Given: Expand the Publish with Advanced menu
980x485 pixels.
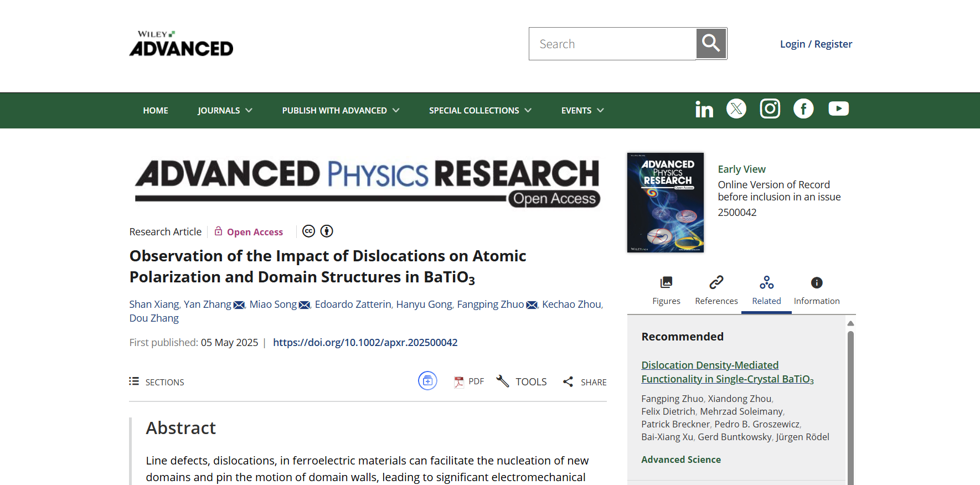Looking at the screenshot, I should pos(341,111).
